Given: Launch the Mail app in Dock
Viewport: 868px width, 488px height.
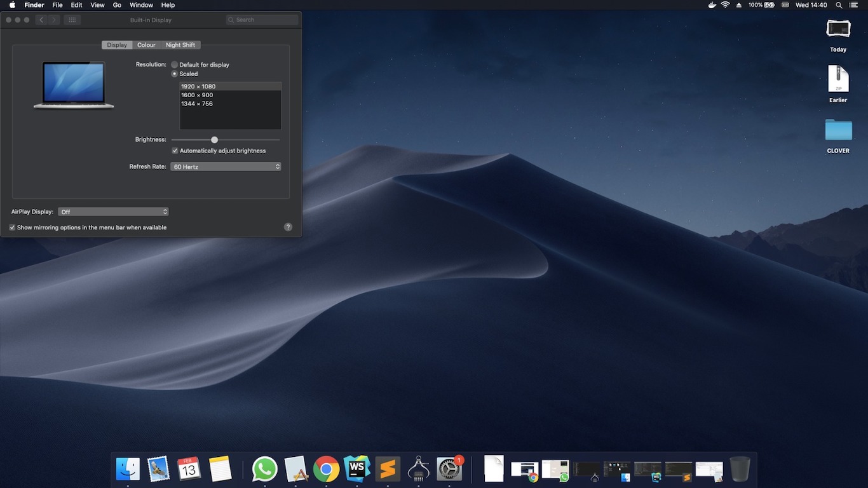Looking at the screenshot, I should click(x=158, y=470).
